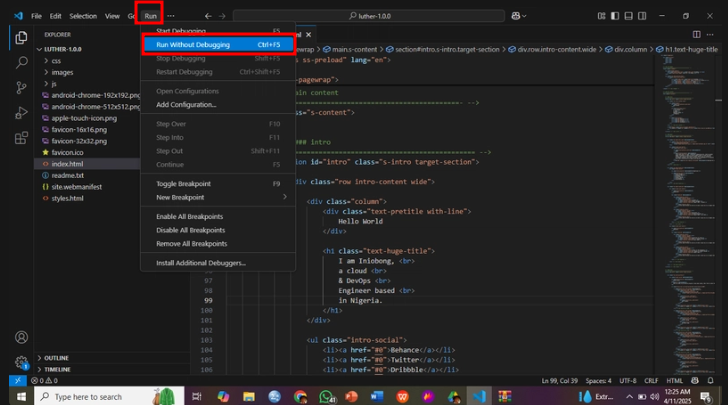
Task: Click the command center search box
Action: [x=369, y=16]
